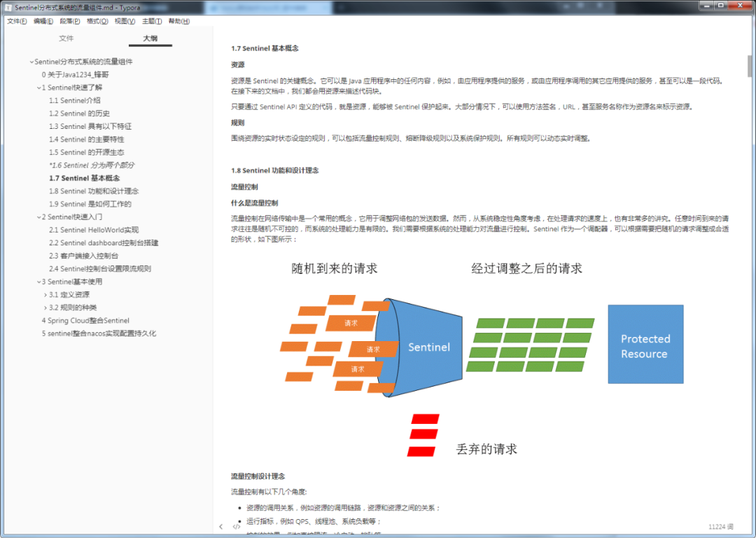Click the Typora app icon in title bar
The width and height of the screenshot is (756, 538).
coord(8,7)
